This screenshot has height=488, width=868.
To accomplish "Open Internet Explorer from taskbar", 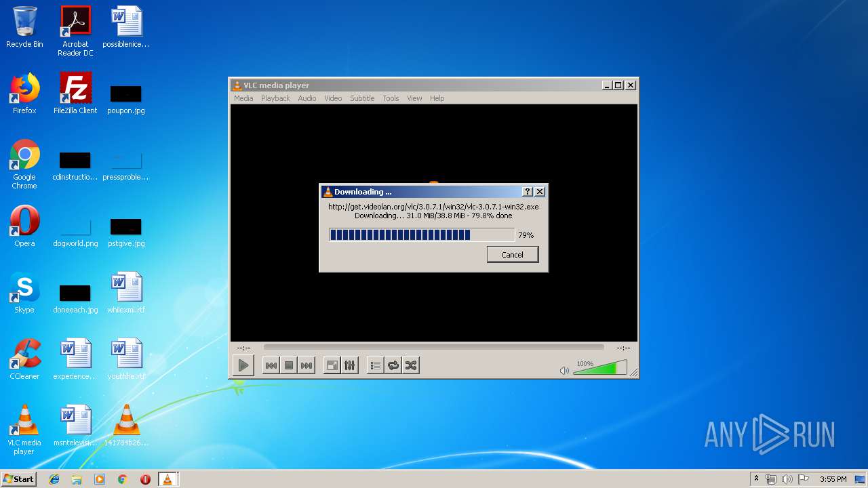I will 54,479.
